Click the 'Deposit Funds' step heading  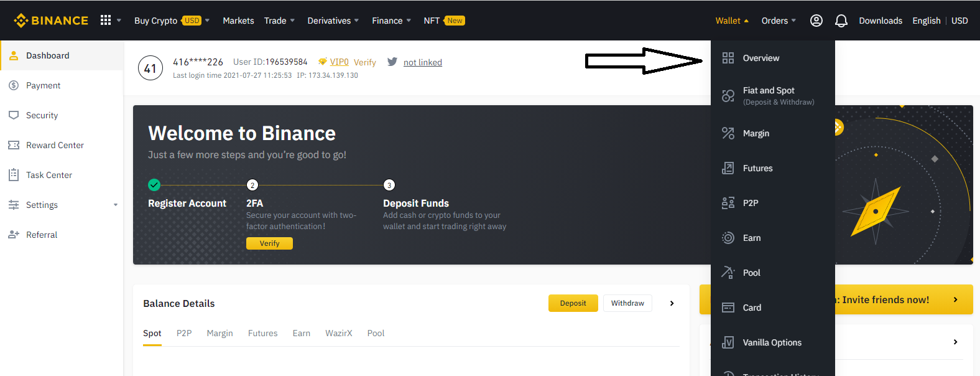pos(416,203)
